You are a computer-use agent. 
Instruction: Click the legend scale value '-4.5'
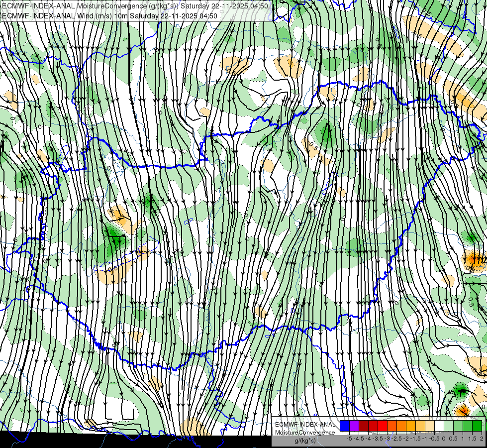point(359,439)
